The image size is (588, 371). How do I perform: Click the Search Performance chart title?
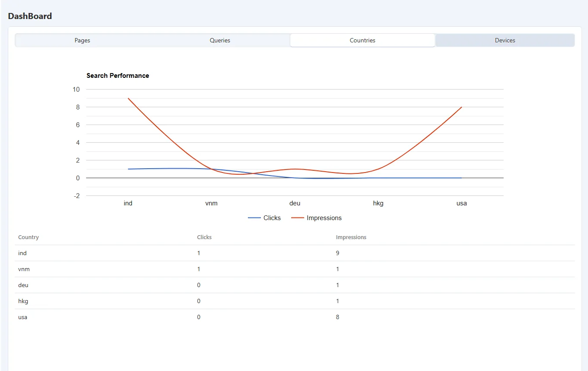coord(118,76)
